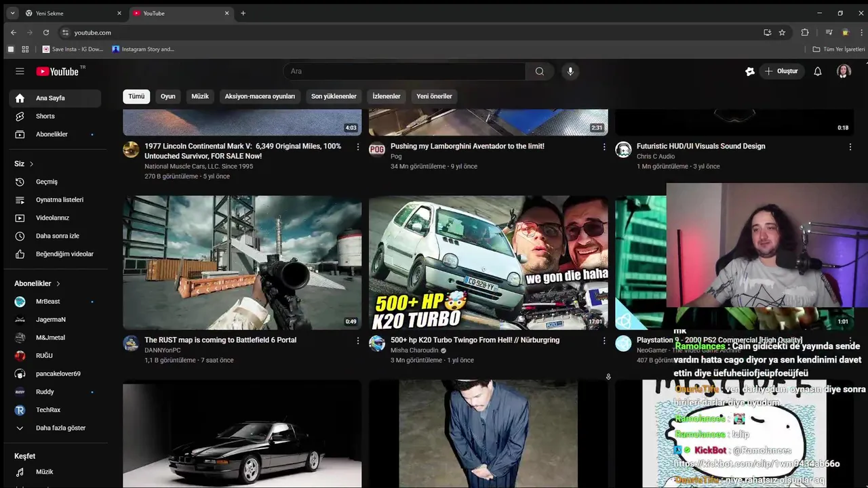Open Shorts in the sidebar
Viewport: 868px width, 488px height.
[x=55, y=117]
